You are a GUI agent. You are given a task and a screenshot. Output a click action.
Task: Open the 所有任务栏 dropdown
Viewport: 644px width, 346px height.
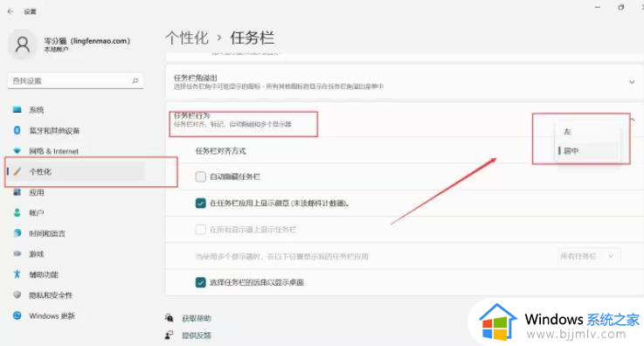coord(588,256)
